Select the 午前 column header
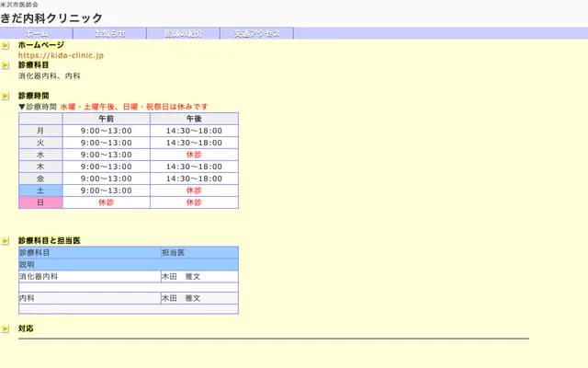Viewport: 588px width, 368px height. click(x=106, y=119)
